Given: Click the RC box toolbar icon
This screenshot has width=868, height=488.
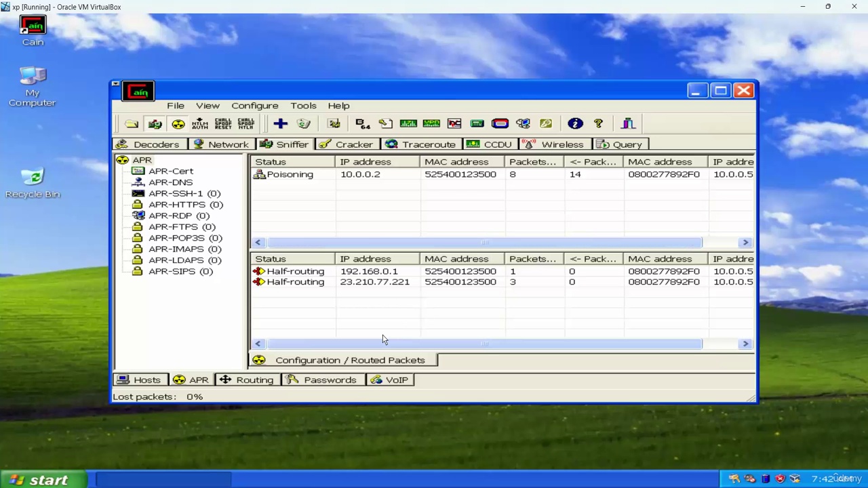Looking at the screenshot, I should coord(454,123).
